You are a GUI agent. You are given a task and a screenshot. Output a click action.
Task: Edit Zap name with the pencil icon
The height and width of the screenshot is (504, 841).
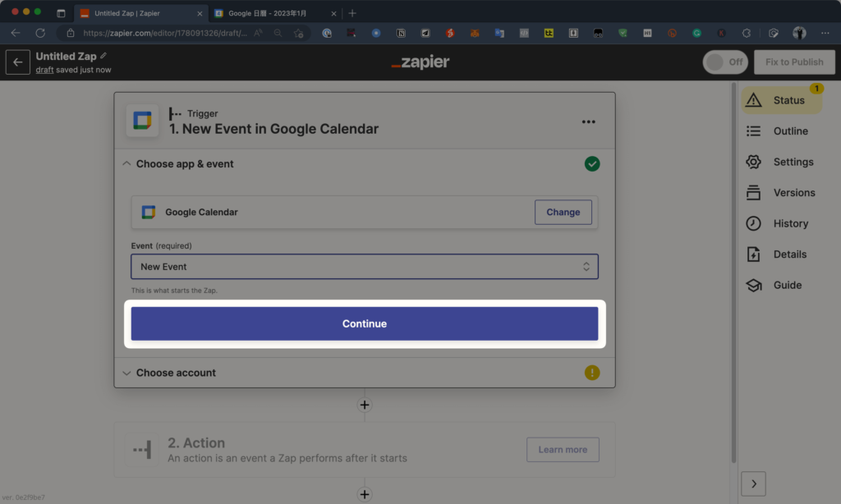(103, 56)
